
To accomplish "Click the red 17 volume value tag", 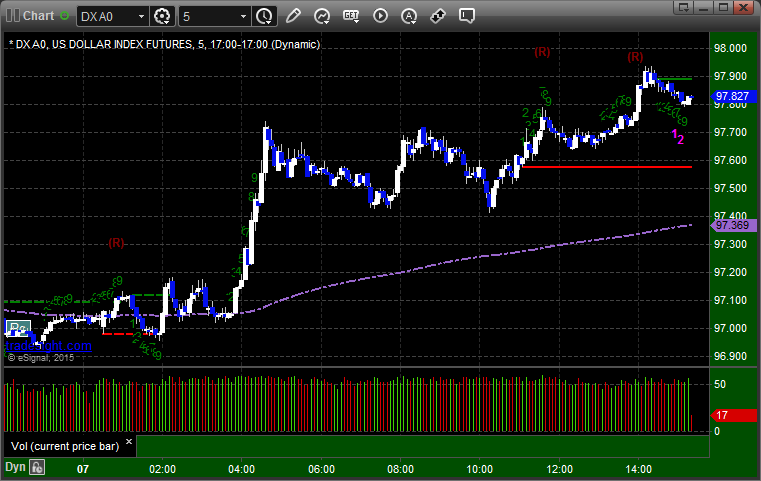I will tap(733, 415).
